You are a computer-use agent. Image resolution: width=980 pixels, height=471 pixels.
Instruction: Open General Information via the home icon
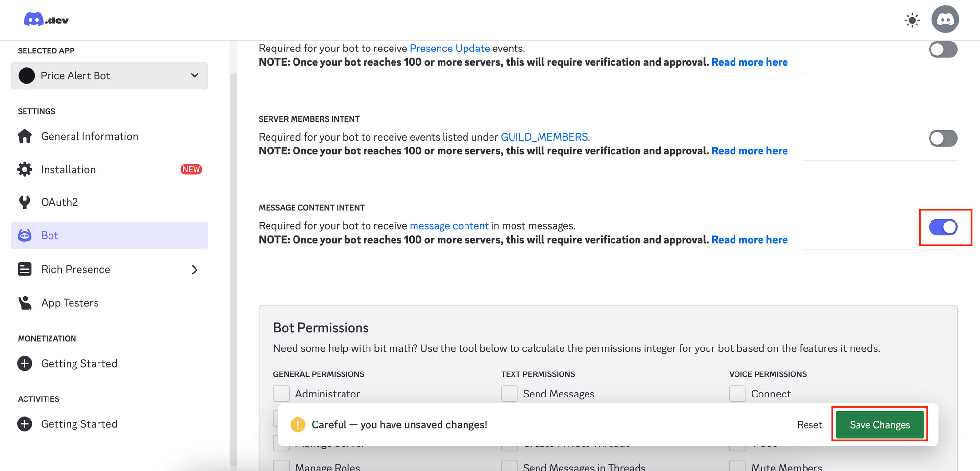pos(24,136)
